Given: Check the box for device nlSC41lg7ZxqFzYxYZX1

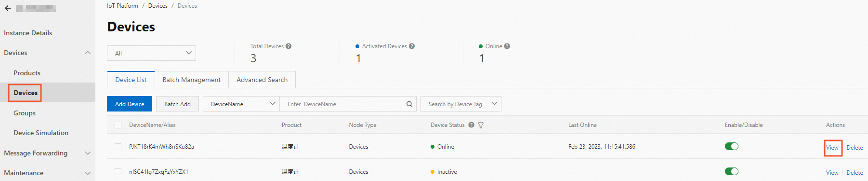Looking at the screenshot, I should 118,172.
